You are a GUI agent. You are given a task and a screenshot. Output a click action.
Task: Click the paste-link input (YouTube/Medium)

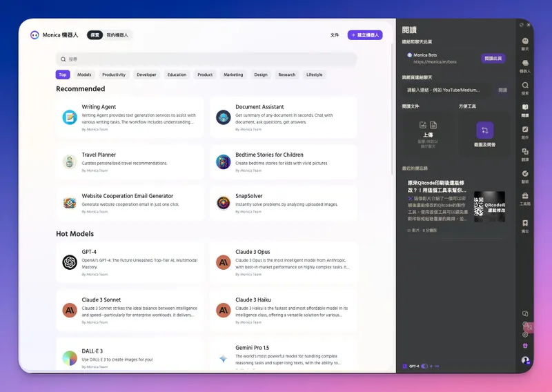[448, 90]
